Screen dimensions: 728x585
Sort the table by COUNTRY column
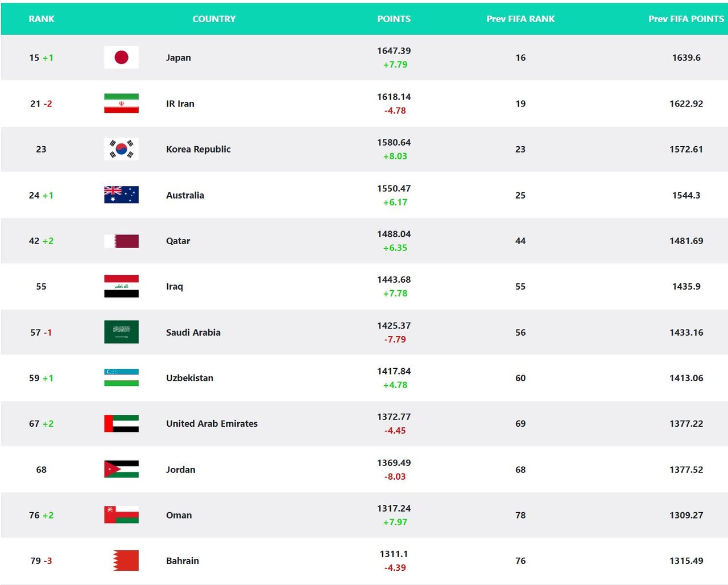click(x=214, y=19)
